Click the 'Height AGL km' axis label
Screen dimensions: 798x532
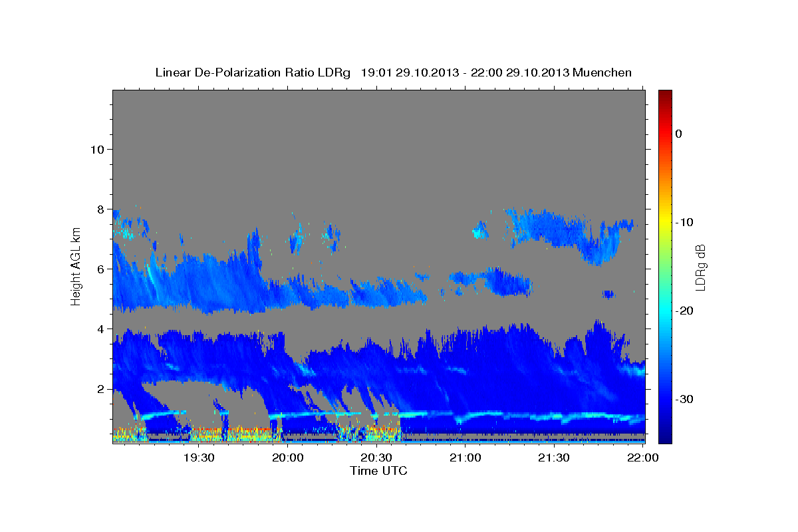76,266
